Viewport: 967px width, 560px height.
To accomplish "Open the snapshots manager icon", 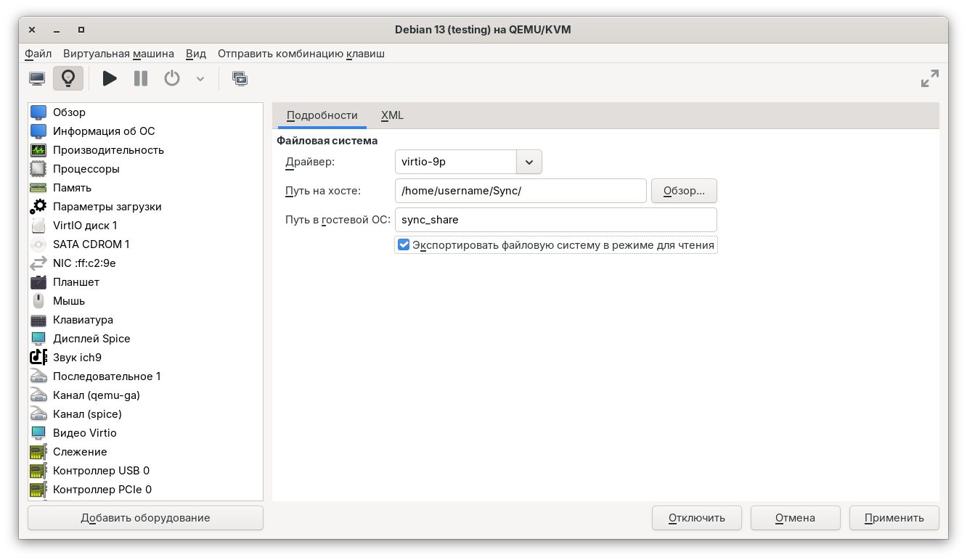I will tap(240, 78).
